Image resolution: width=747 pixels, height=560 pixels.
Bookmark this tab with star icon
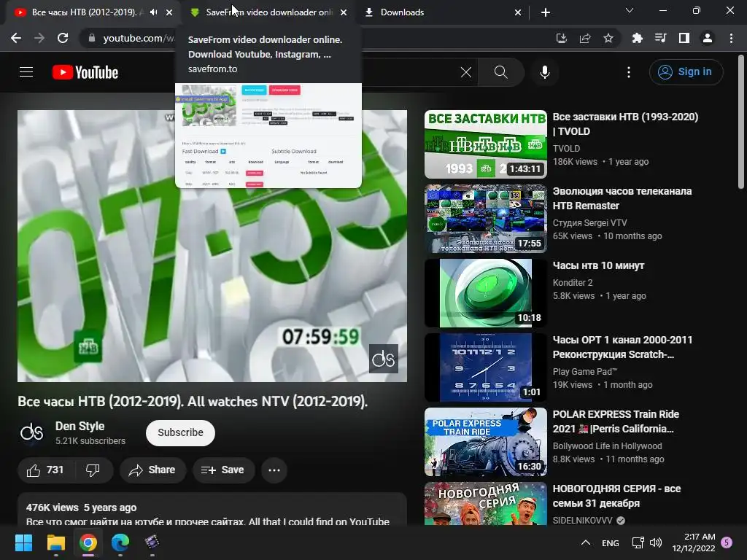pyautogui.click(x=608, y=38)
